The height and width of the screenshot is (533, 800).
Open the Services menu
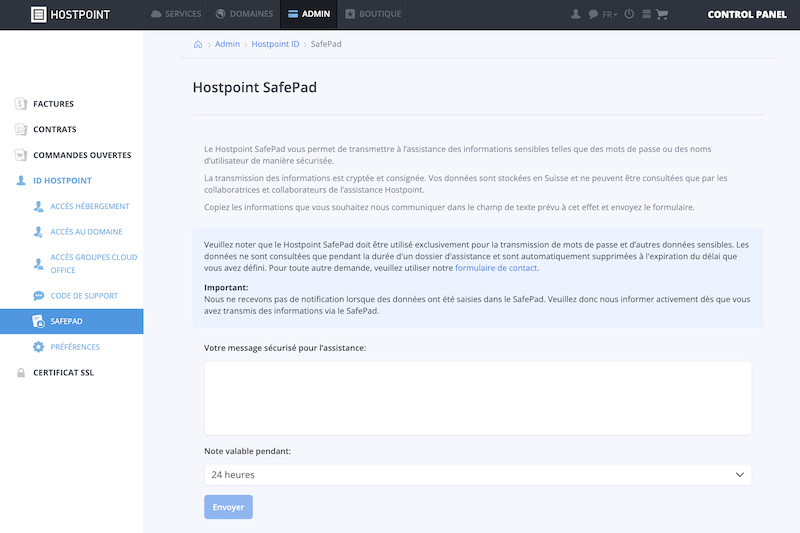(176, 14)
